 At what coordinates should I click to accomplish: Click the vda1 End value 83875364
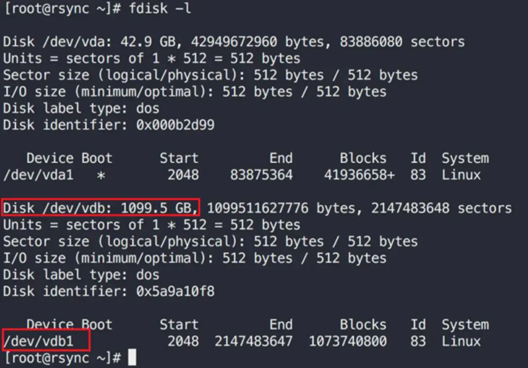261,175
